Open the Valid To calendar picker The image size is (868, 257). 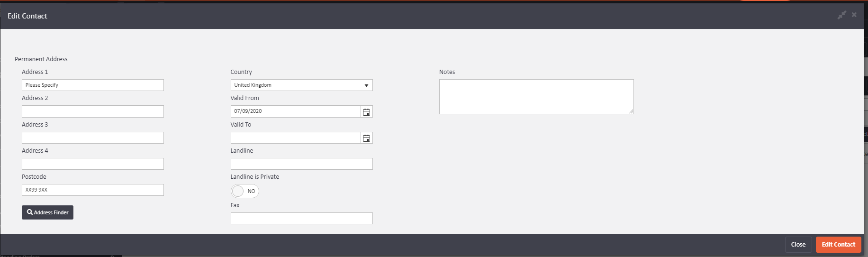pyautogui.click(x=366, y=138)
